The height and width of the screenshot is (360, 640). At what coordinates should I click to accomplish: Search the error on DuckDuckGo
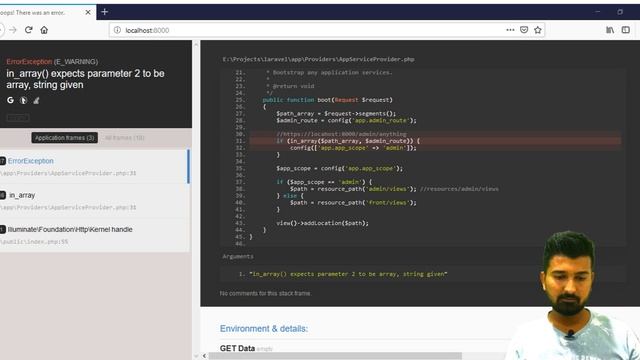[24, 100]
